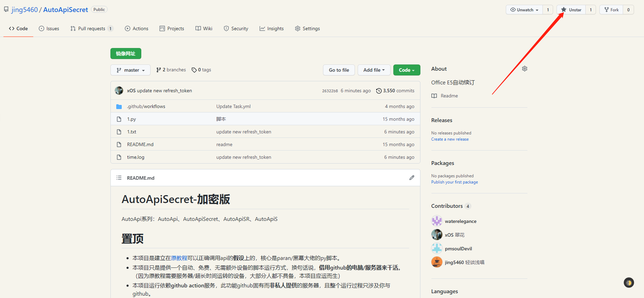The image size is (644, 298).
Task: Open README.md in the file list
Action: pyautogui.click(x=140, y=144)
